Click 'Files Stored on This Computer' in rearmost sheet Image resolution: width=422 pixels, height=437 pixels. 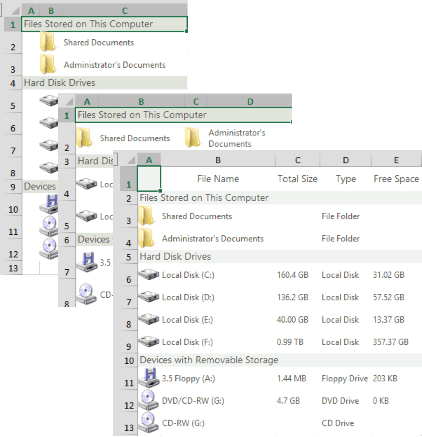point(88,24)
